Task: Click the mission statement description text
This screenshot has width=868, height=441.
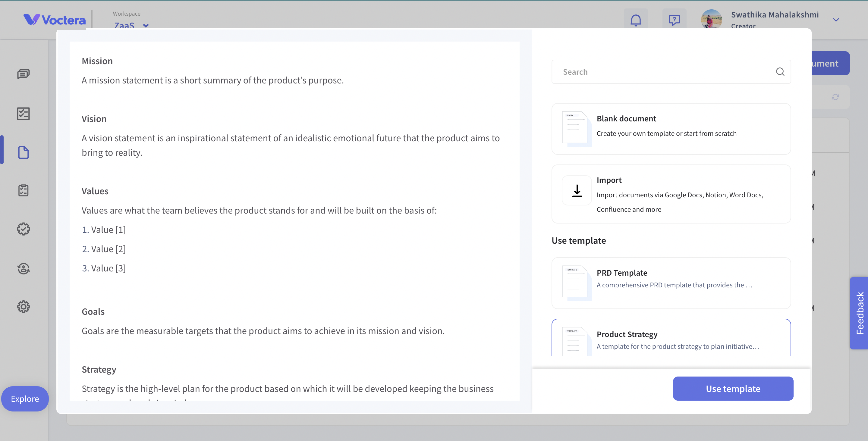Action: point(212,80)
